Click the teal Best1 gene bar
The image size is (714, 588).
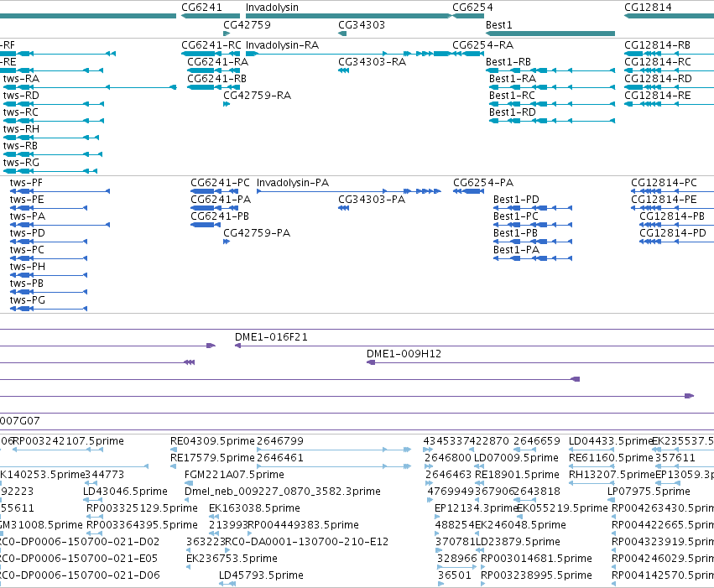pyautogui.click(x=550, y=34)
